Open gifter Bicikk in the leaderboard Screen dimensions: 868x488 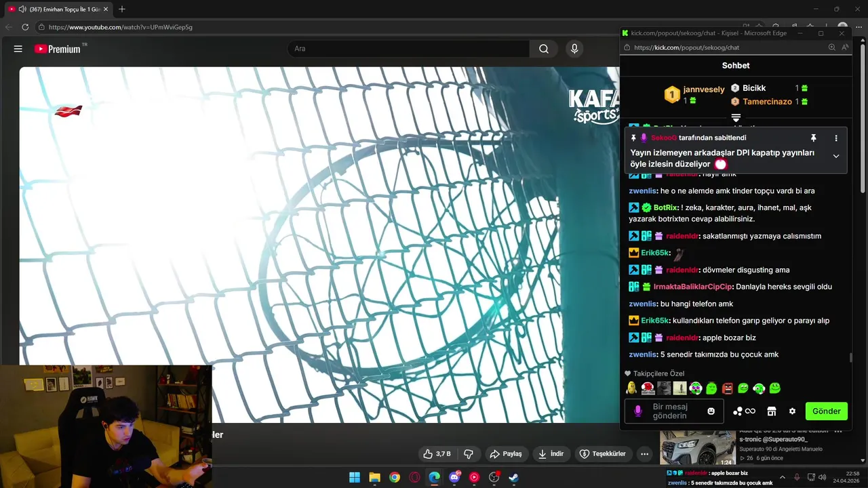(x=754, y=88)
